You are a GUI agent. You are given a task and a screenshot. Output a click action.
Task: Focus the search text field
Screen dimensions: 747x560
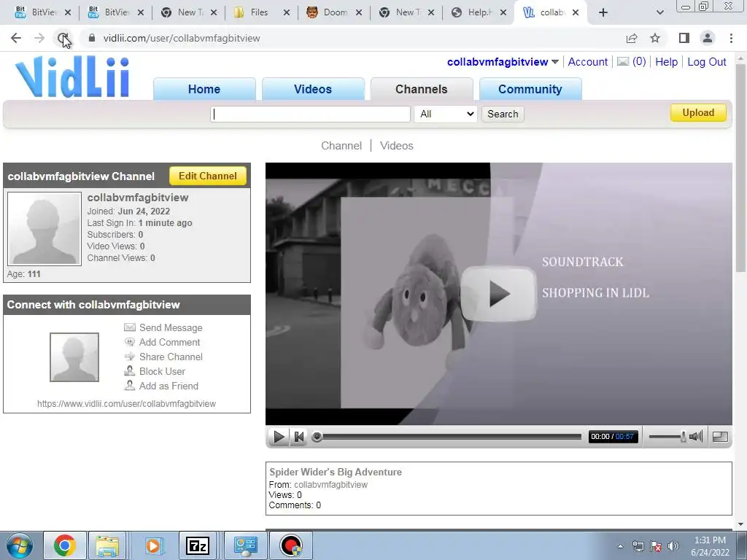point(310,114)
